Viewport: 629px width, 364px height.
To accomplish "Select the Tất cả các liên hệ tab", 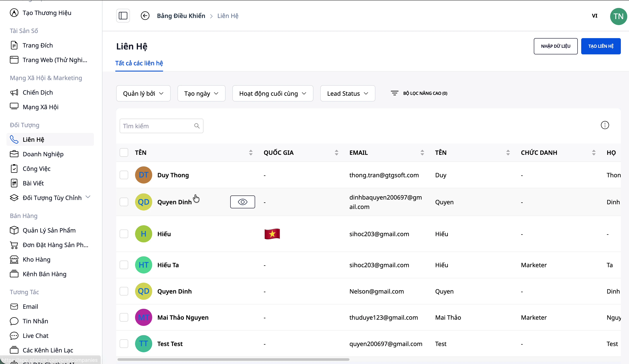I will [139, 63].
